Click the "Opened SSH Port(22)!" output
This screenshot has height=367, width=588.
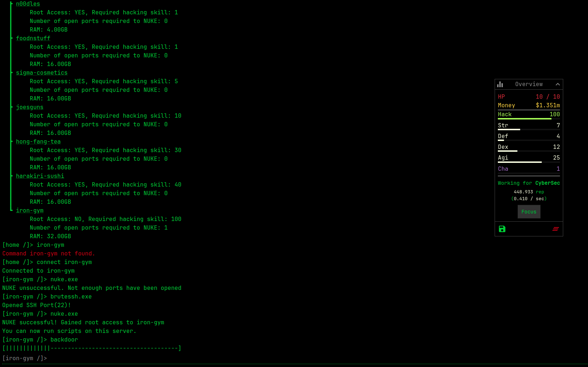coord(37,305)
